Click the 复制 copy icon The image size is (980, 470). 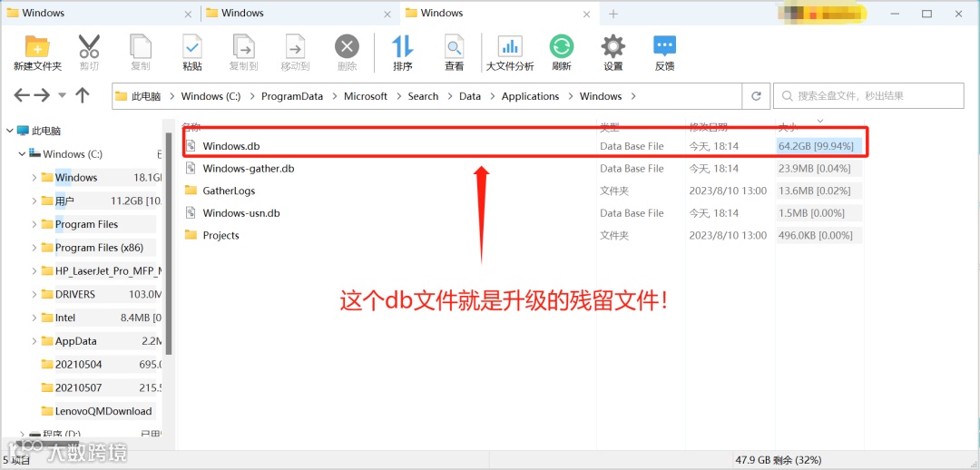141,46
